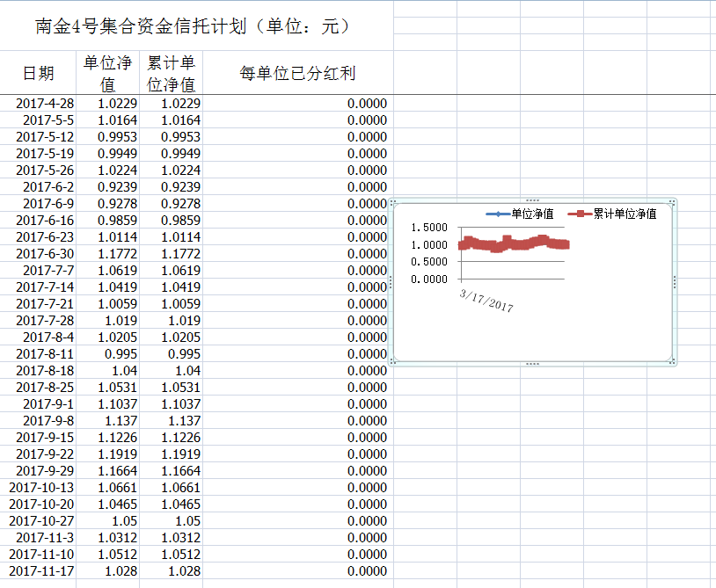Viewport: 716px width, 588px height.
Task: Select the date cell 2017-6-30
Action: point(45,254)
